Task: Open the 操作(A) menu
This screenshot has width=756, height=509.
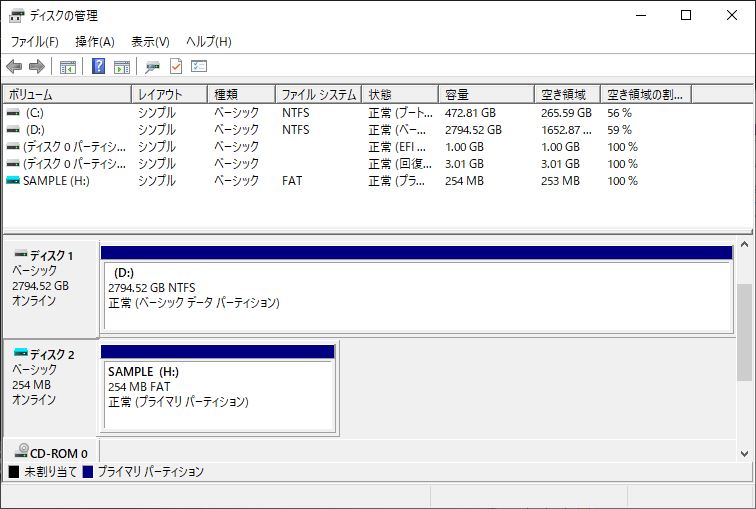Action: pyautogui.click(x=95, y=42)
